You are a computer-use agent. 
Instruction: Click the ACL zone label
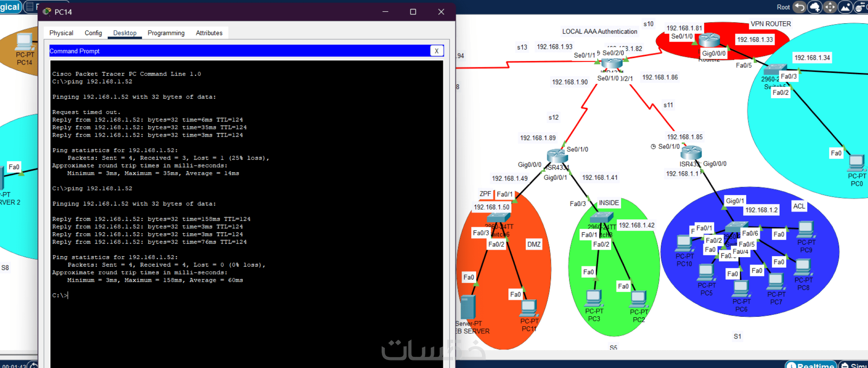pyautogui.click(x=799, y=206)
